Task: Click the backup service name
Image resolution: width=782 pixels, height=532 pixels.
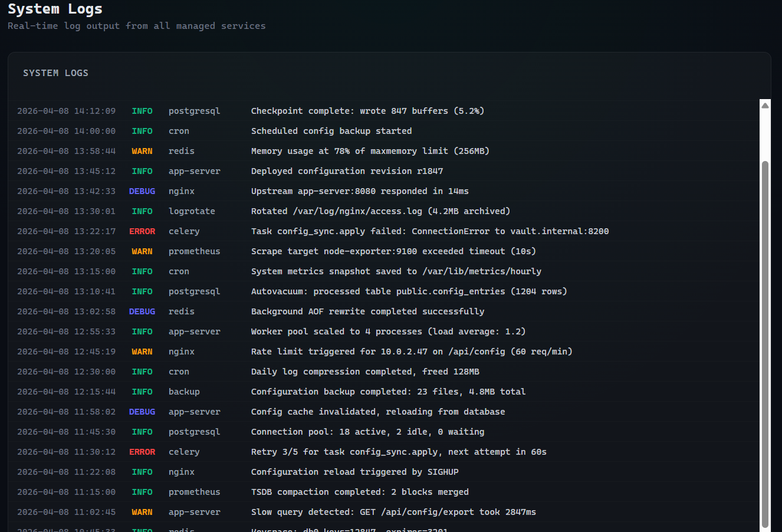Action: coord(184,392)
